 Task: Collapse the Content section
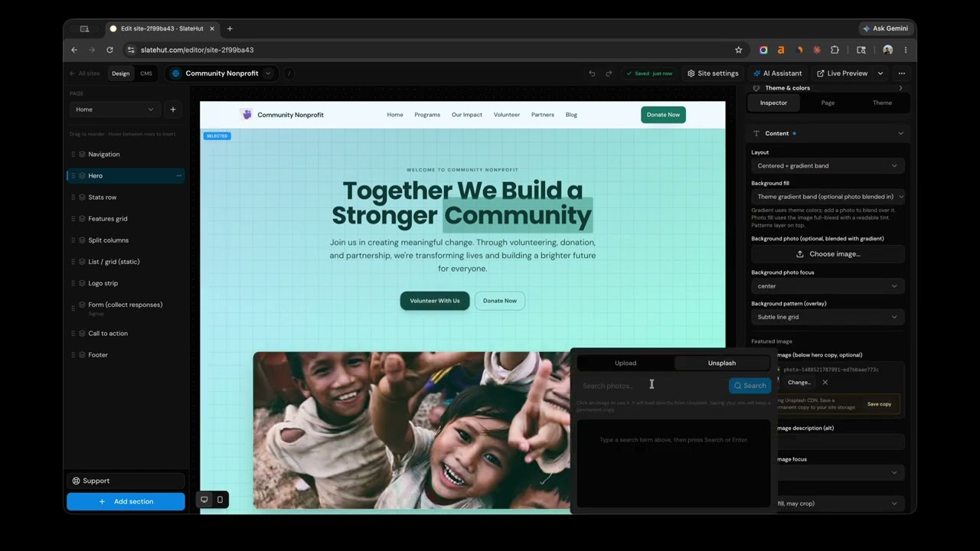click(900, 133)
